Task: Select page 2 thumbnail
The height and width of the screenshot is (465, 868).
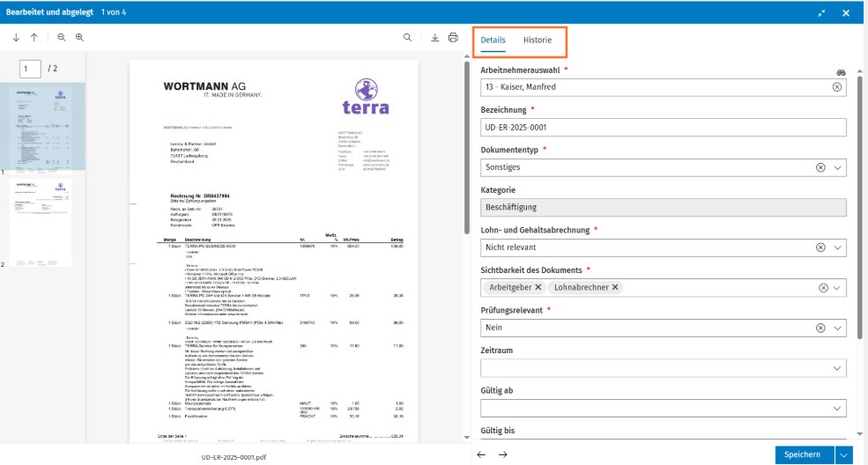Action: pyautogui.click(x=41, y=223)
